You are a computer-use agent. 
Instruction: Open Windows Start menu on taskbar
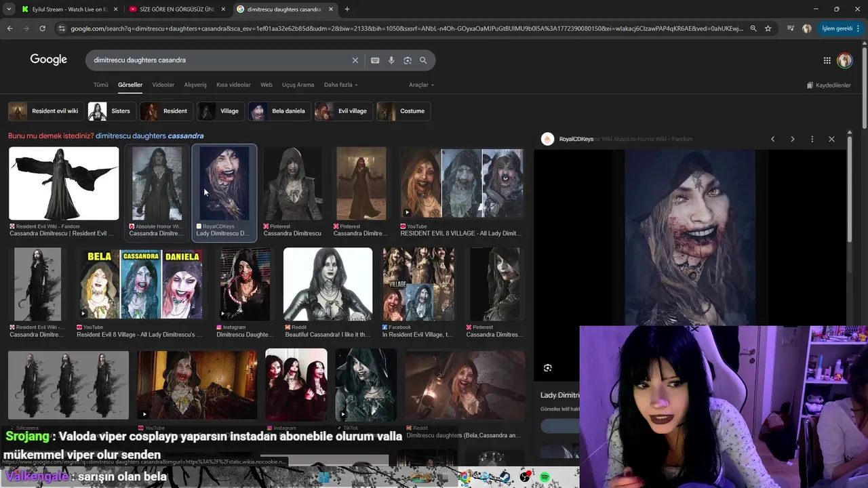tap(323, 477)
